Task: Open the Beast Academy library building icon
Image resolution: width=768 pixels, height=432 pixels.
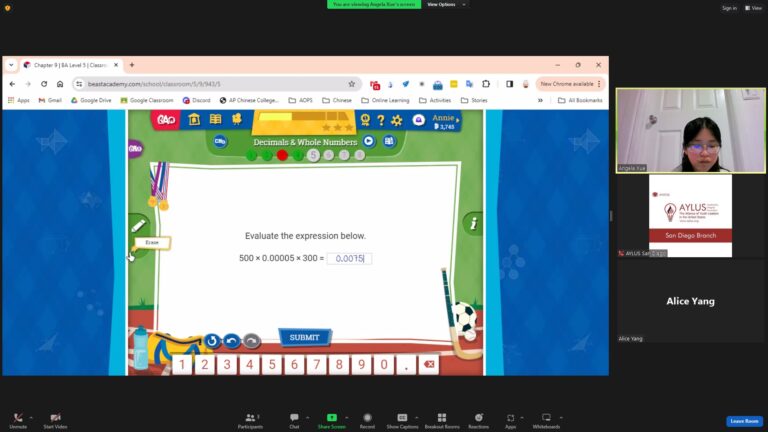Action: pyautogui.click(x=194, y=119)
